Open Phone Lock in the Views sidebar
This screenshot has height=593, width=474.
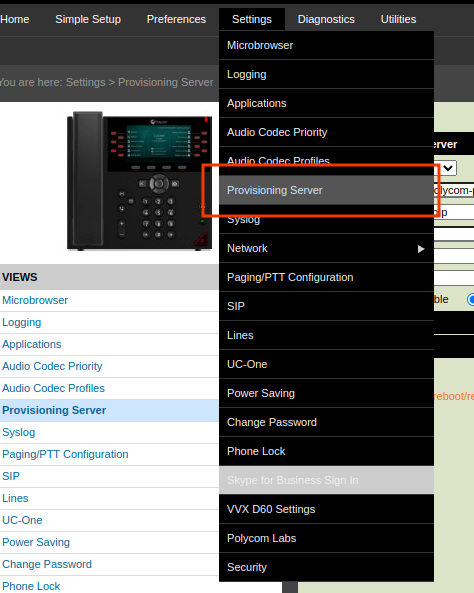pos(31,586)
